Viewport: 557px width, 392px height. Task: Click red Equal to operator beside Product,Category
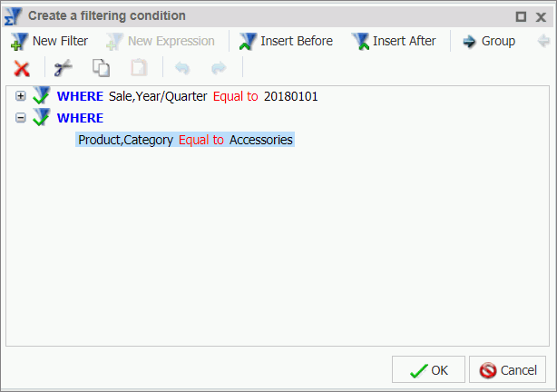tap(201, 140)
